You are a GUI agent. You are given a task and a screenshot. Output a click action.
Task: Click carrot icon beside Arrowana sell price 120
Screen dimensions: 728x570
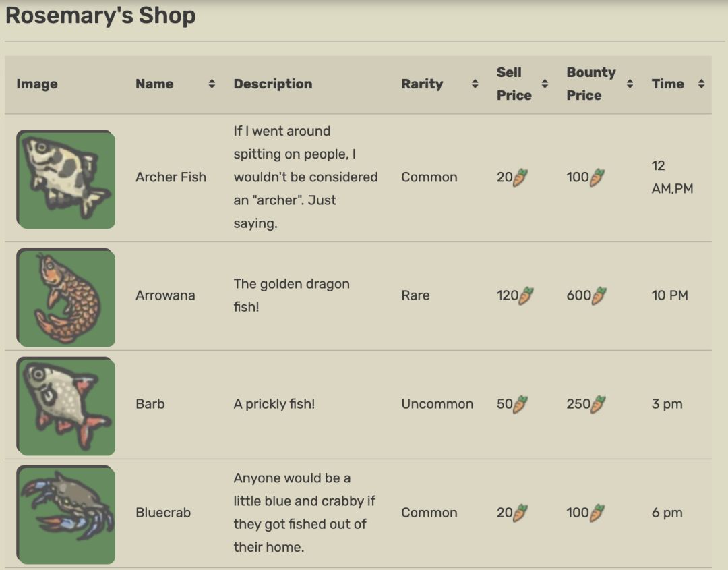point(526,295)
